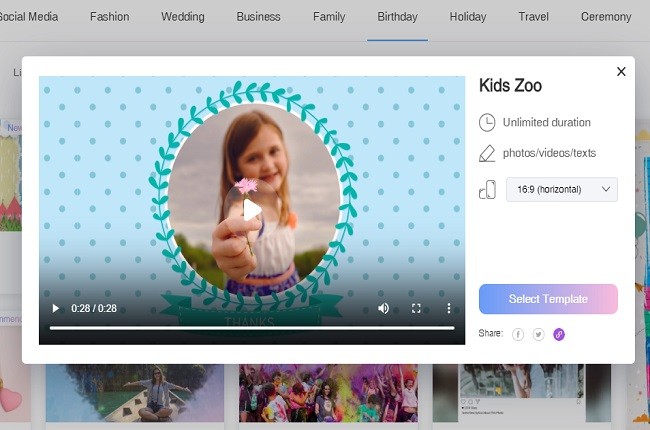
Task: Click the Facebook share icon
Action: pos(518,334)
